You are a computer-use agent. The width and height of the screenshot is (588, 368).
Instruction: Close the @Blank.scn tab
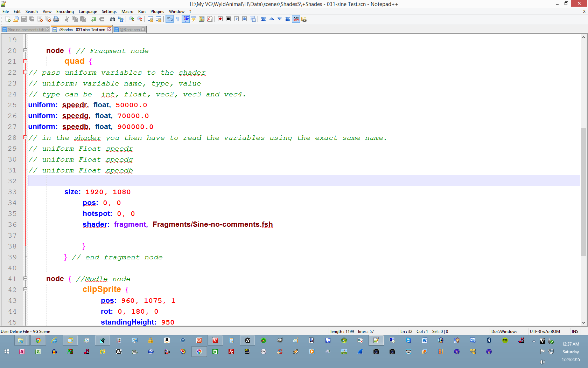[x=143, y=30]
